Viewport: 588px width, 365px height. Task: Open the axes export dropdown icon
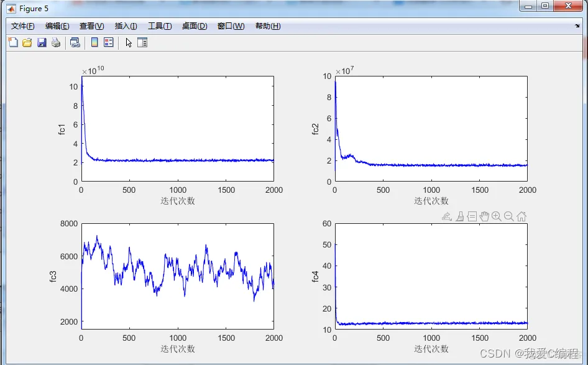(x=447, y=216)
